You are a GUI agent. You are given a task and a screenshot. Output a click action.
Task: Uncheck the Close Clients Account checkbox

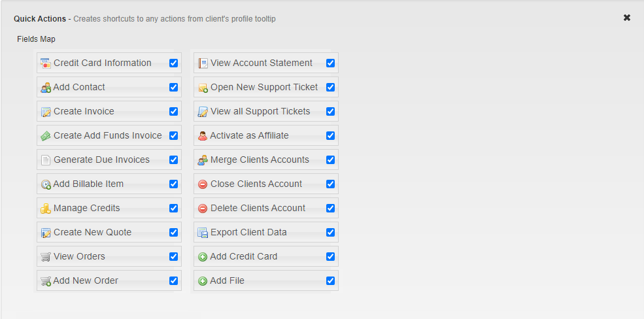click(x=331, y=184)
